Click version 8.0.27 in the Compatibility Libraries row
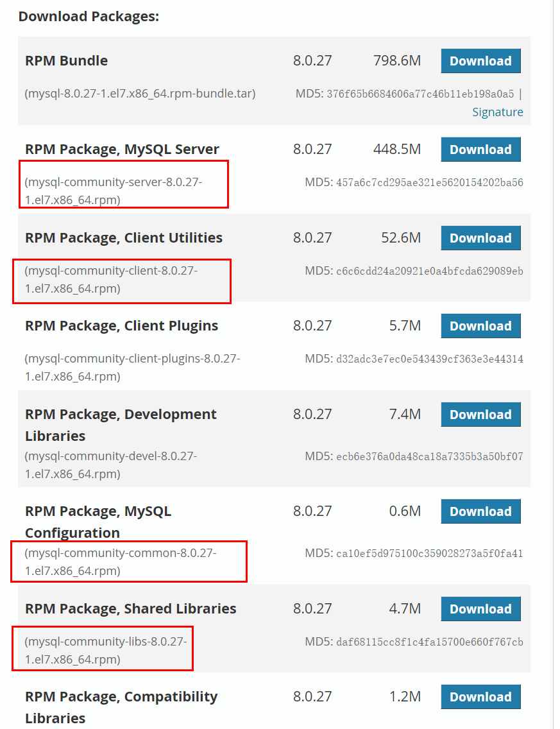The height and width of the screenshot is (729, 560). click(312, 696)
